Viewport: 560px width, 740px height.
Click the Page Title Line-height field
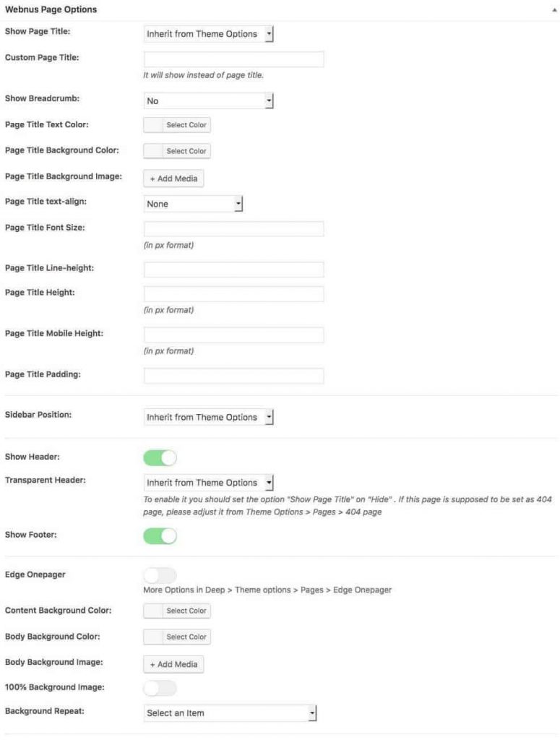pos(233,270)
